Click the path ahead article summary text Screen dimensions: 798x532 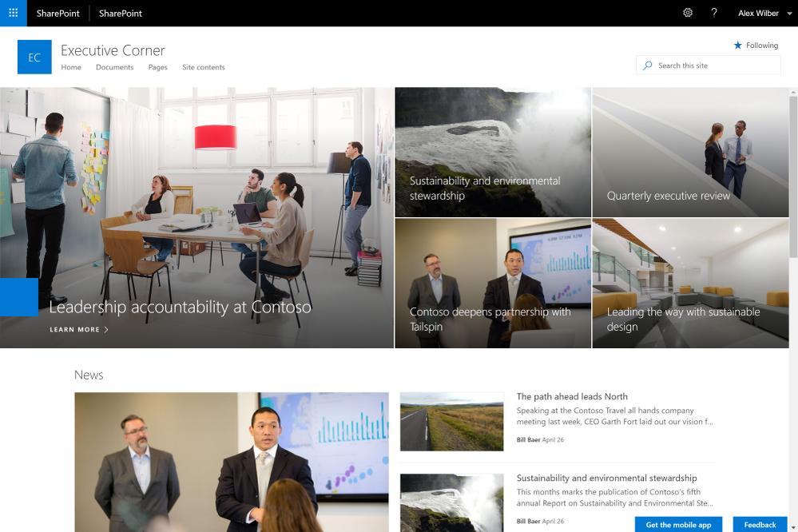615,416
